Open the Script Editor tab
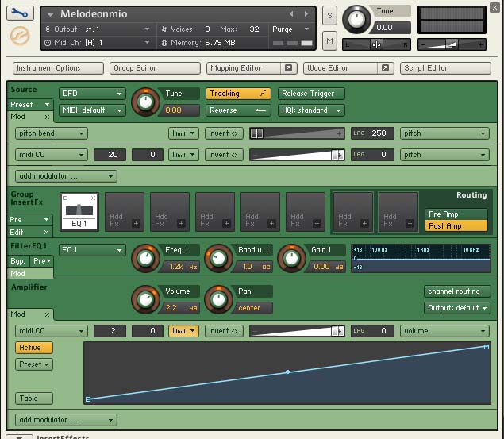Image resolution: width=504 pixels, height=439 pixels. pos(445,68)
